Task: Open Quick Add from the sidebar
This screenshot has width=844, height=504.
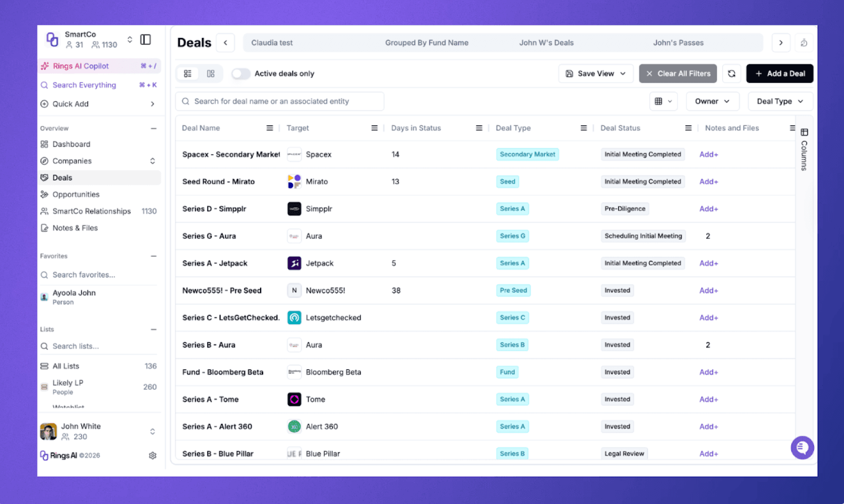Action: tap(70, 104)
